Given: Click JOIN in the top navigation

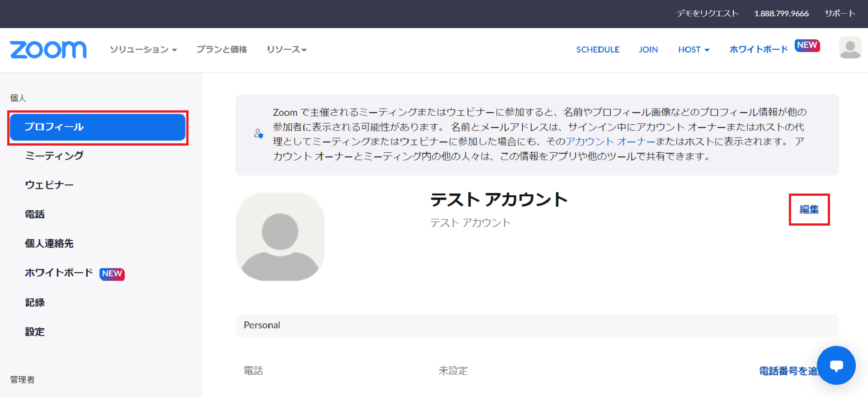Looking at the screenshot, I should click(648, 50).
